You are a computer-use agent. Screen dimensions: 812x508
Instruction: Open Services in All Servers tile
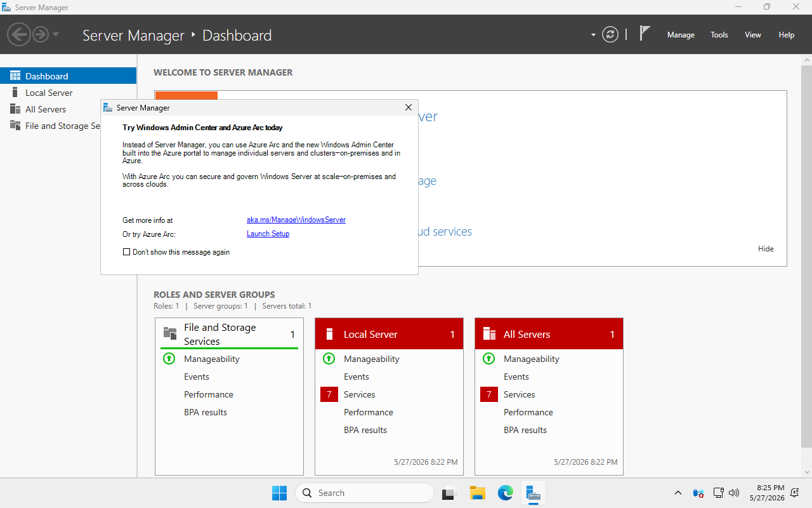click(520, 394)
